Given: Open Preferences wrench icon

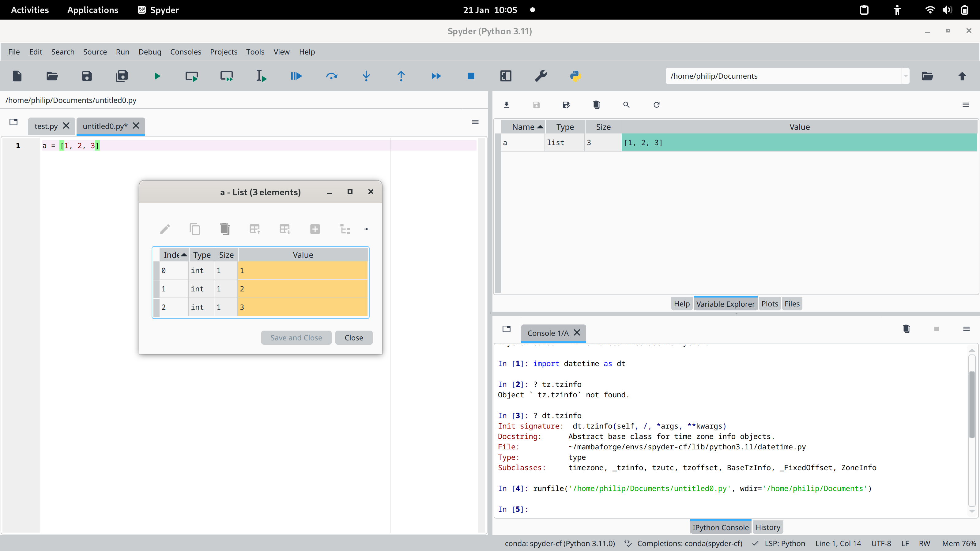Looking at the screenshot, I should point(541,76).
